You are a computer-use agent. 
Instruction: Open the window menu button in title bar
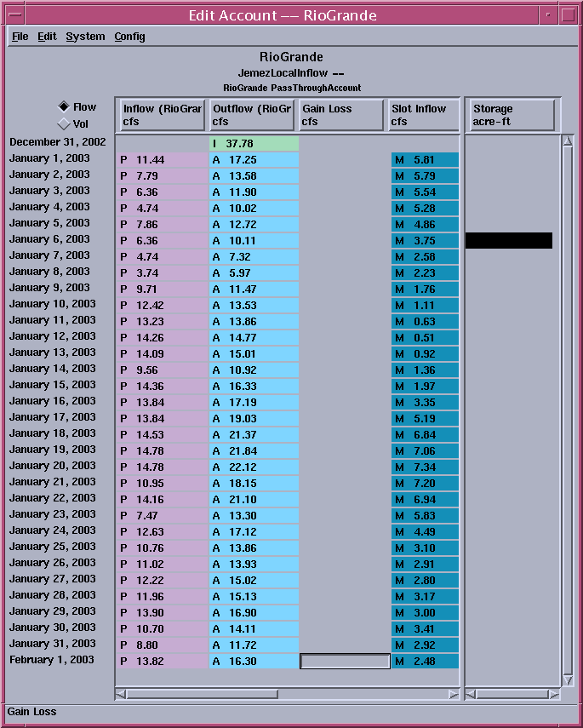point(14,14)
